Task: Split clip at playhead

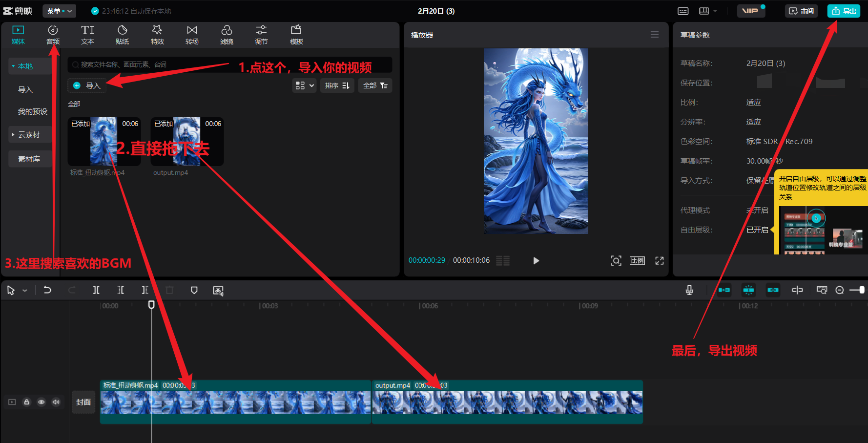Action: pyautogui.click(x=96, y=290)
